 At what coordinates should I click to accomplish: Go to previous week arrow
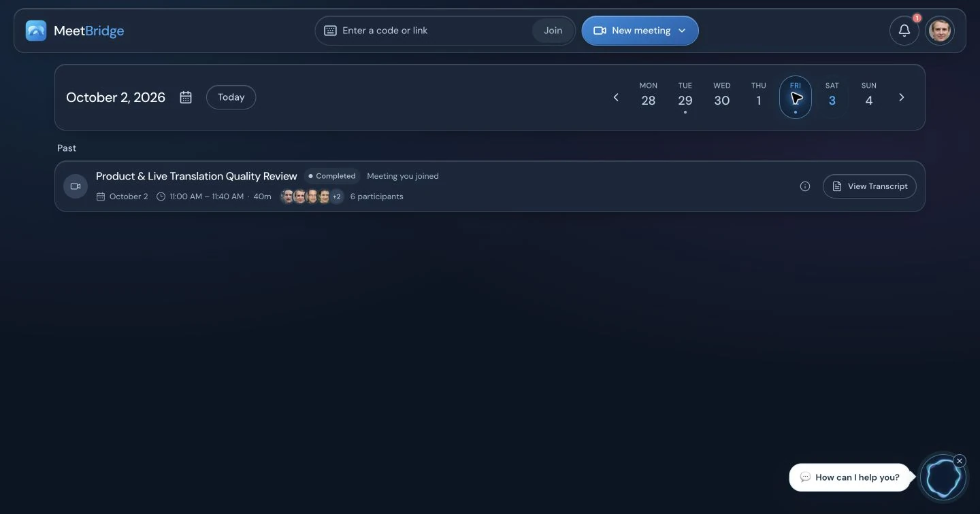pyautogui.click(x=616, y=97)
